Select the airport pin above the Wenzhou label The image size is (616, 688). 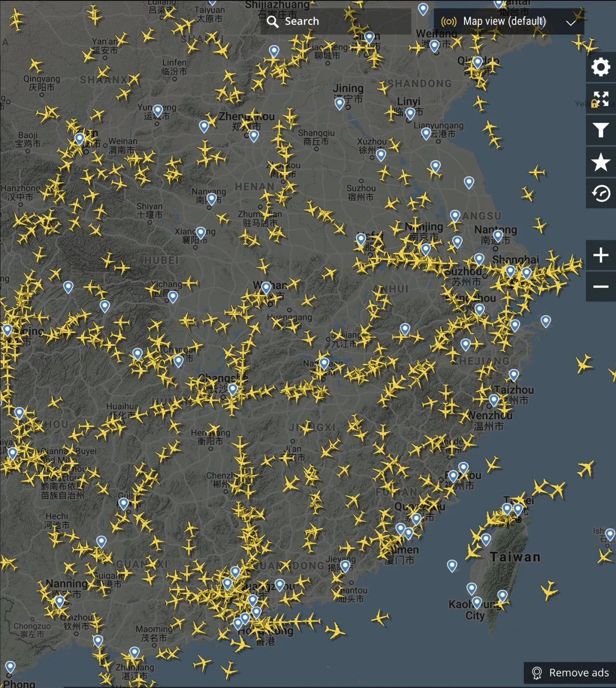494,401
